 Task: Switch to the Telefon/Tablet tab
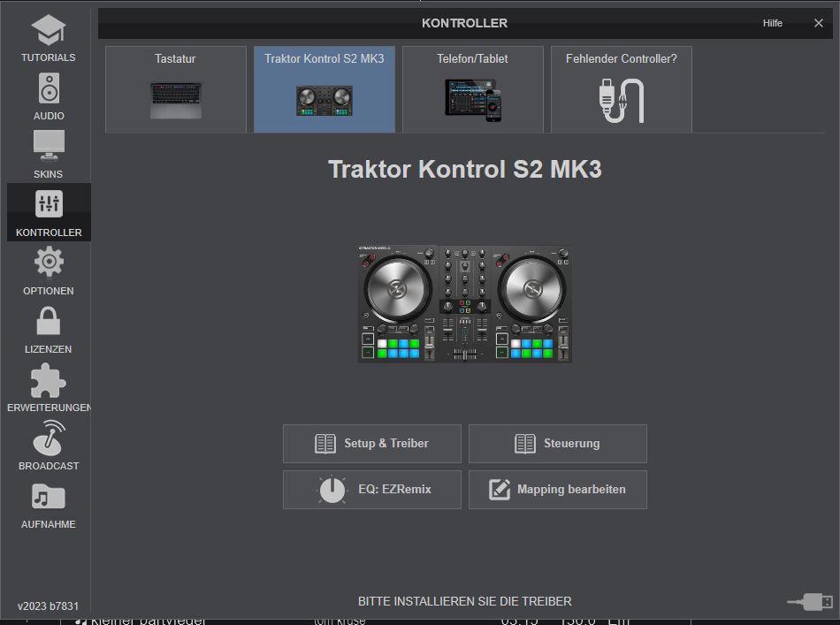coord(472,89)
